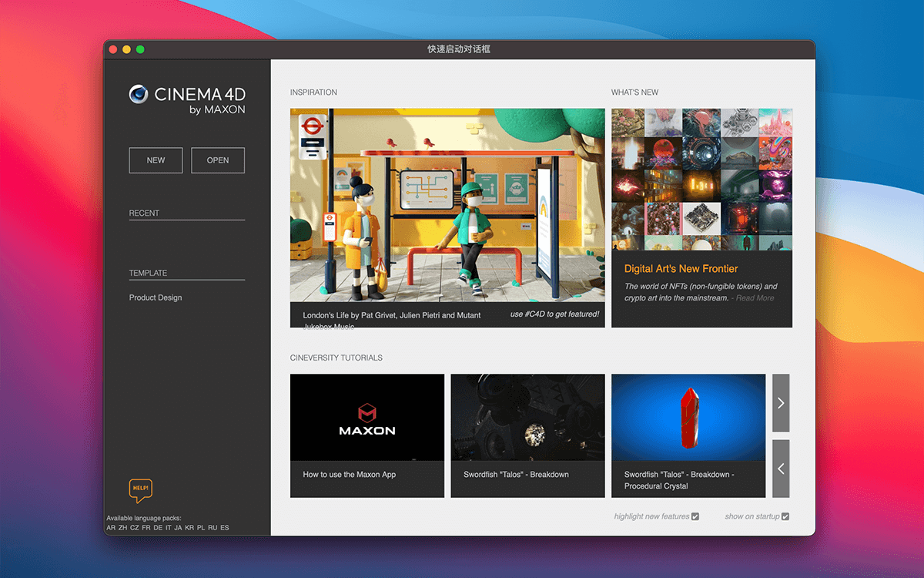Select the PL language pack
The height and width of the screenshot is (578, 924).
tap(201, 528)
